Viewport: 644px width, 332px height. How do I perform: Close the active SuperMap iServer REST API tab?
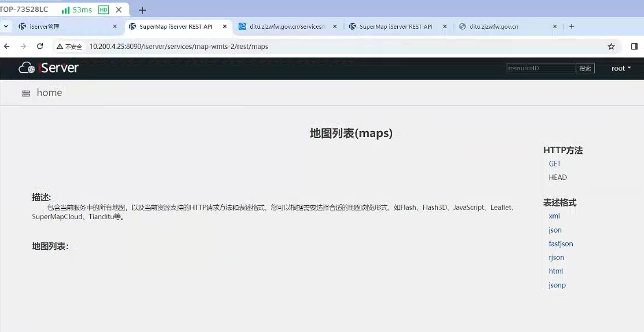pyautogui.click(x=225, y=26)
